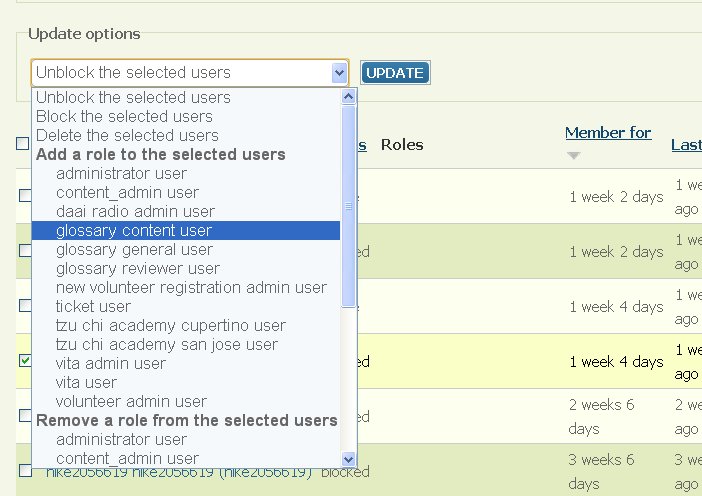The width and height of the screenshot is (702, 496).
Task: Check the user row with 2 weeks 6 days
Action: [25, 415]
